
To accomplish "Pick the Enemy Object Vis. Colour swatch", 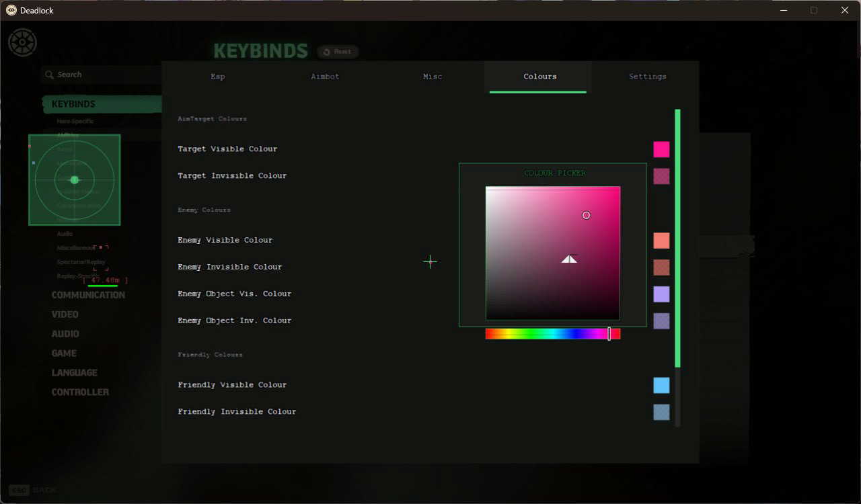I will click(x=661, y=294).
